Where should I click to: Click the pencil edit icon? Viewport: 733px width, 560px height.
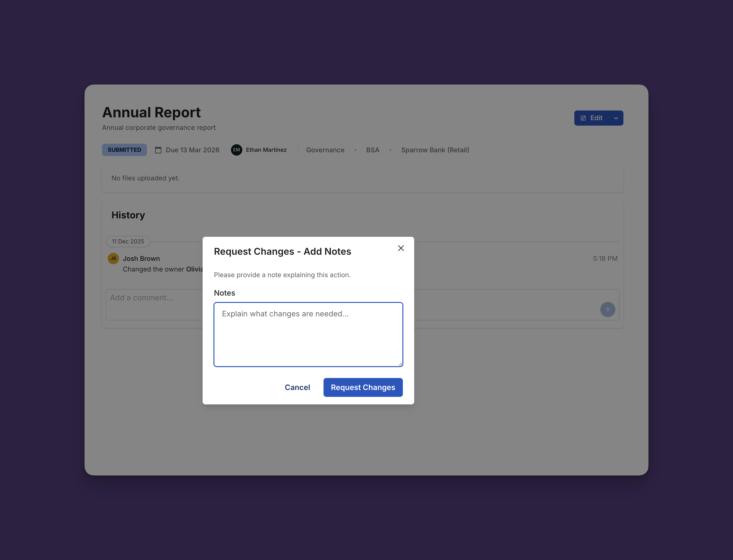coord(583,118)
